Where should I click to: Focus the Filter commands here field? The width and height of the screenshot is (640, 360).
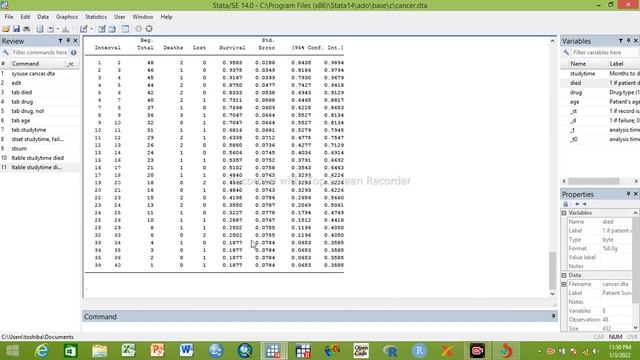click(x=40, y=53)
